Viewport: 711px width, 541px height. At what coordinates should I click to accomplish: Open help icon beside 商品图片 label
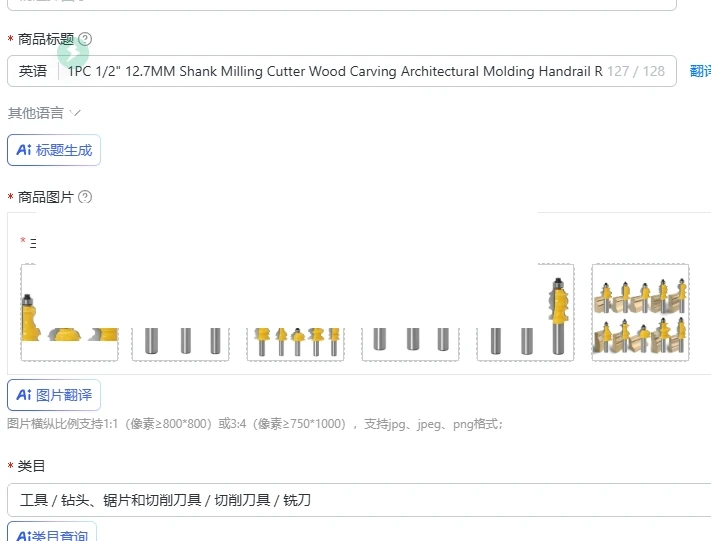[x=85, y=197]
